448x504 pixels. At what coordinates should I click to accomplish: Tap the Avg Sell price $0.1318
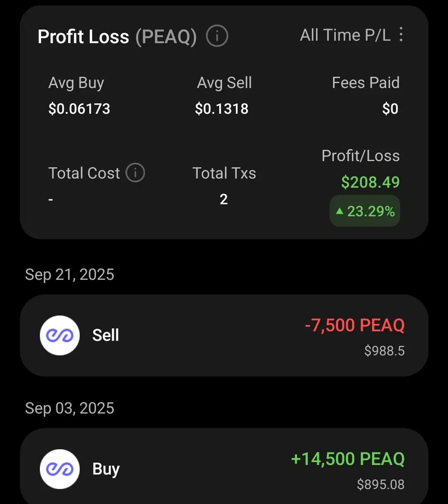point(222,109)
